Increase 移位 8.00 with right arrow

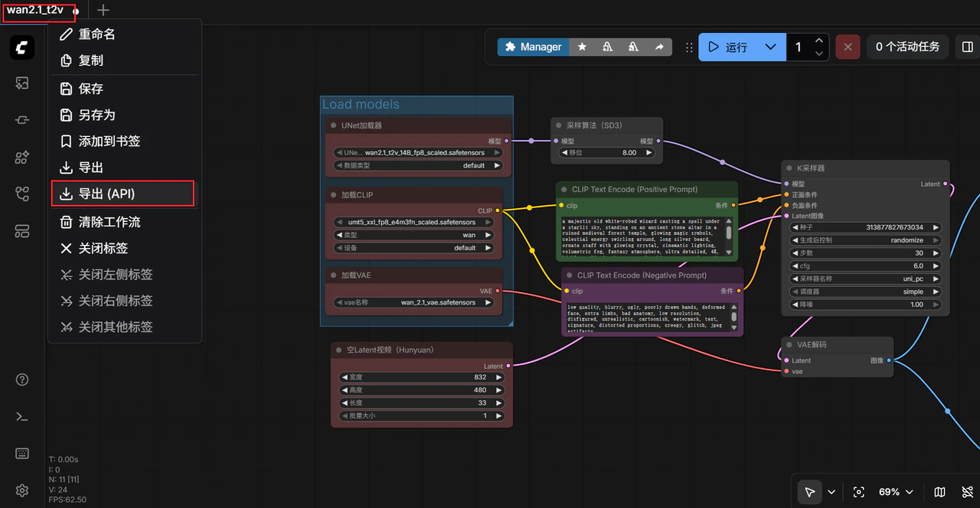pos(650,152)
